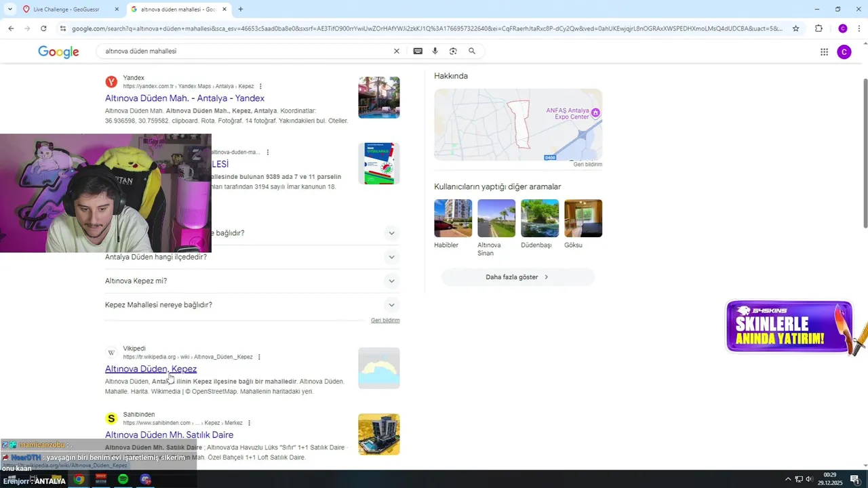Expand question Altınova Kepez mi?
The height and width of the screenshot is (488, 868).
coord(252,281)
